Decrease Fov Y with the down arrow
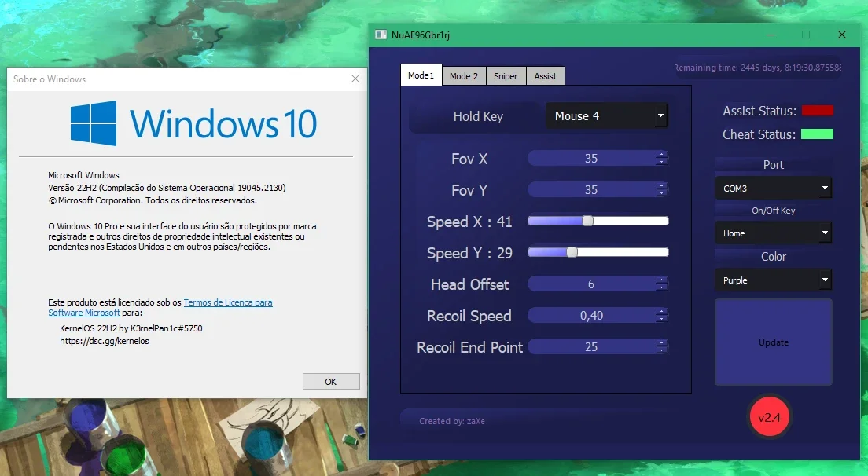868x476 pixels. 661,194
